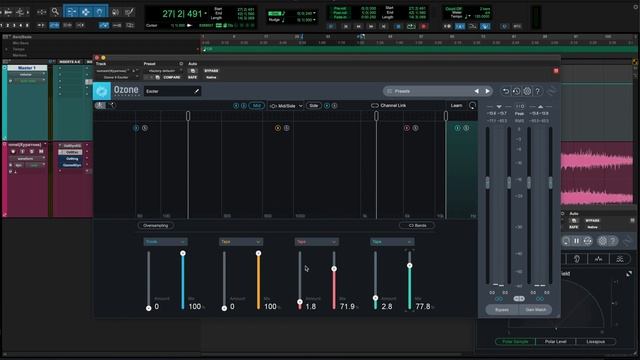Click main counter reading 27|2|491
This screenshot has height=360, width=640.
pyautogui.click(x=182, y=14)
